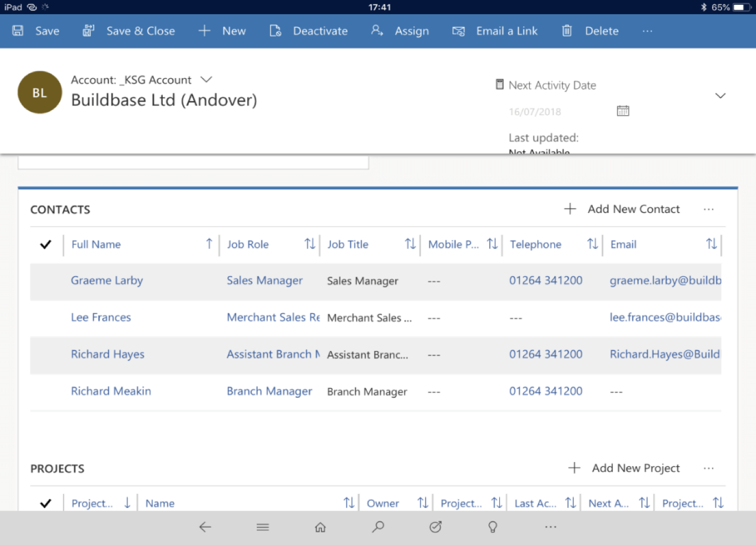Click Add New Contact button text
Screen dimensions: 756x545
(633, 209)
